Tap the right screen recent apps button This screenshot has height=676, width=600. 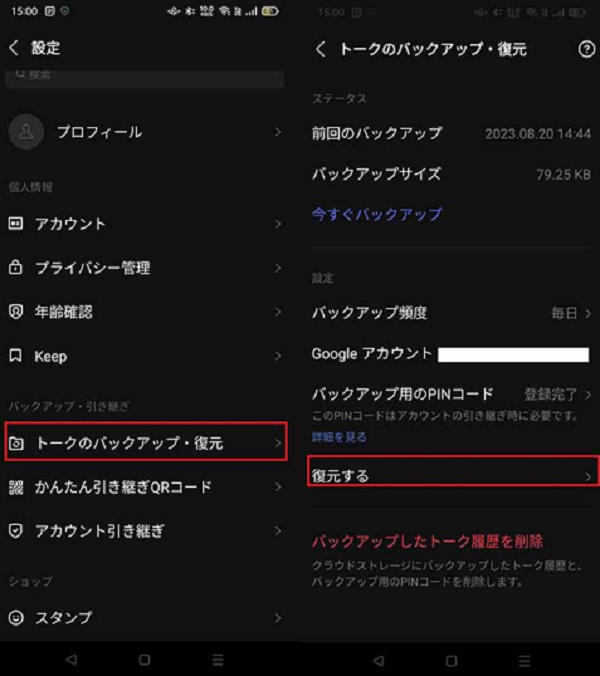(524, 660)
